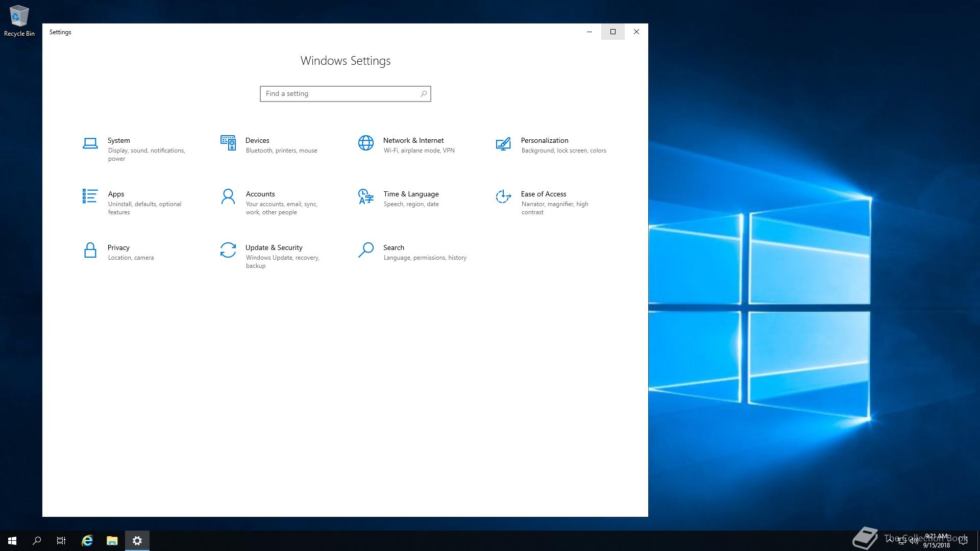Open the System laptop icon
The height and width of the screenshot is (551, 980).
(90, 143)
